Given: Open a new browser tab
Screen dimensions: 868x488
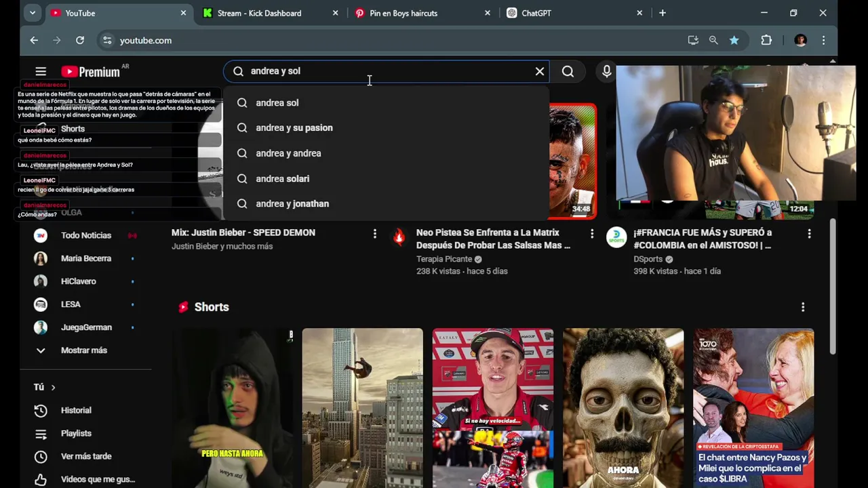Looking at the screenshot, I should [x=663, y=13].
